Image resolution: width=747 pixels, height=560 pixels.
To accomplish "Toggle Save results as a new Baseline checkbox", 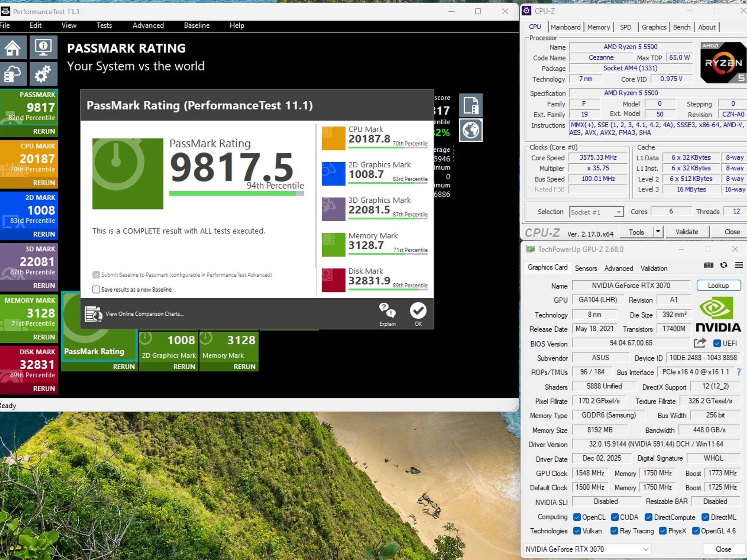I will (96, 289).
